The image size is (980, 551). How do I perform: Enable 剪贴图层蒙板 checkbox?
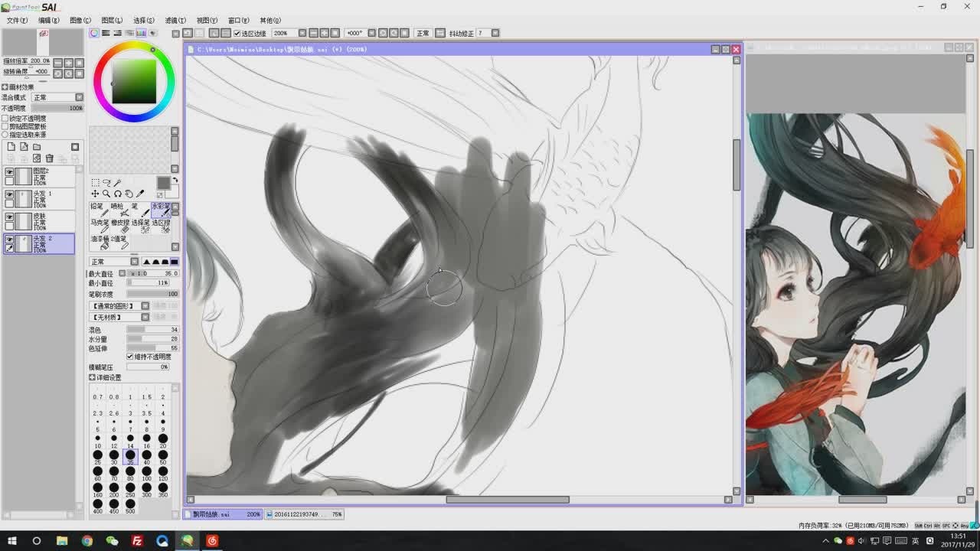click(5, 126)
